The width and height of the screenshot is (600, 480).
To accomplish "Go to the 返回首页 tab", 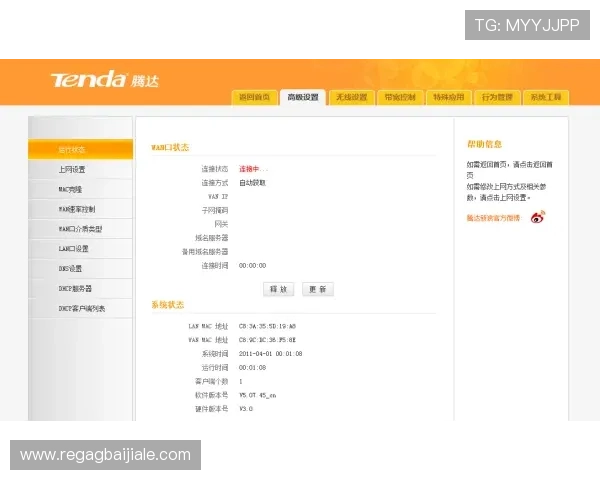I will pyautogui.click(x=254, y=97).
